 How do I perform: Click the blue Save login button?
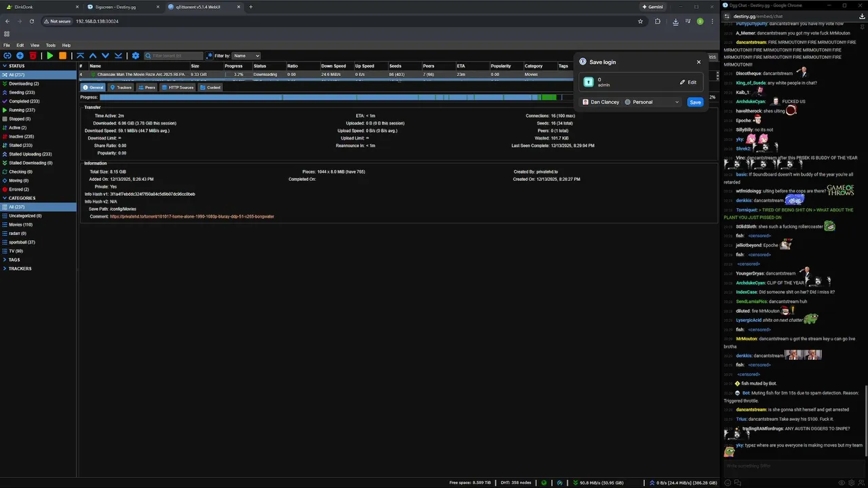(695, 102)
